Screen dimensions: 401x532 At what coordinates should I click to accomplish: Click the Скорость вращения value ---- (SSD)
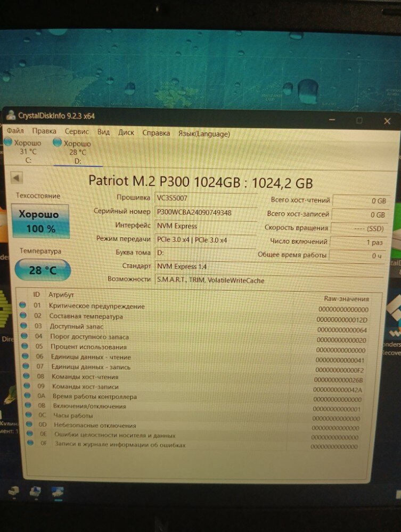[359, 228]
